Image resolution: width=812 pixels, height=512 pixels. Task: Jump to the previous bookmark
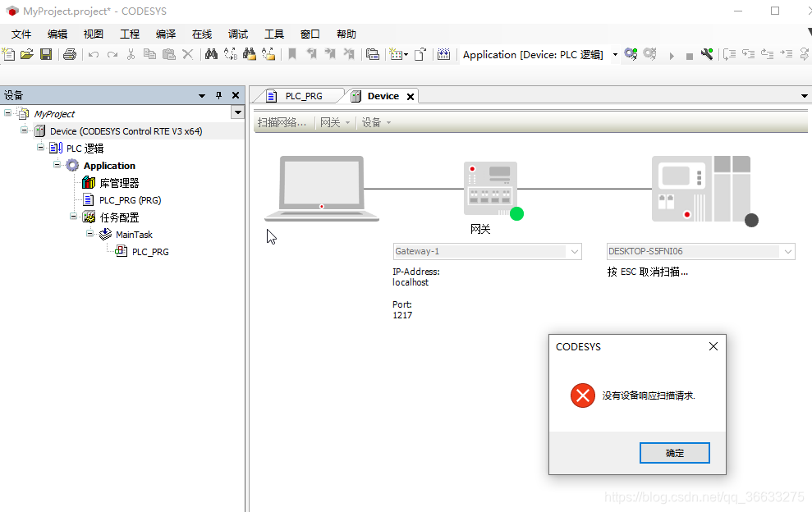coord(311,54)
